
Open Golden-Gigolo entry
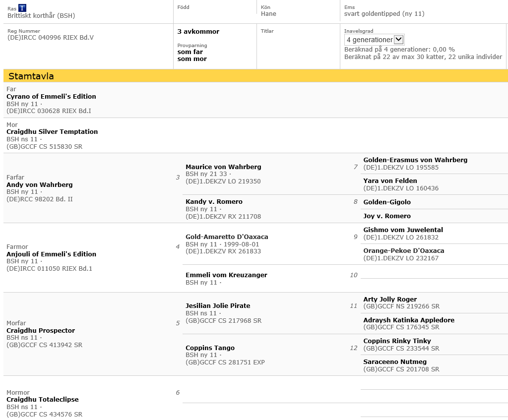(387, 202)
